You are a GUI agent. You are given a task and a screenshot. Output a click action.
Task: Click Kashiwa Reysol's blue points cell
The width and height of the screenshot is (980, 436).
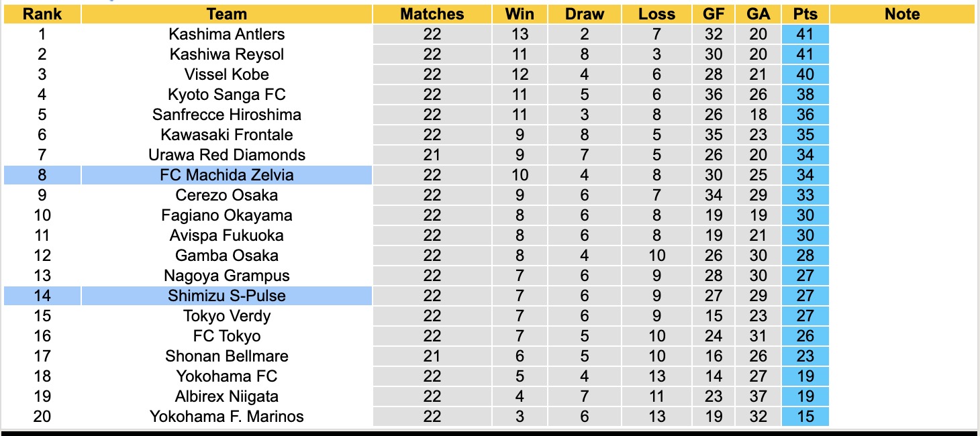[805, 54]
